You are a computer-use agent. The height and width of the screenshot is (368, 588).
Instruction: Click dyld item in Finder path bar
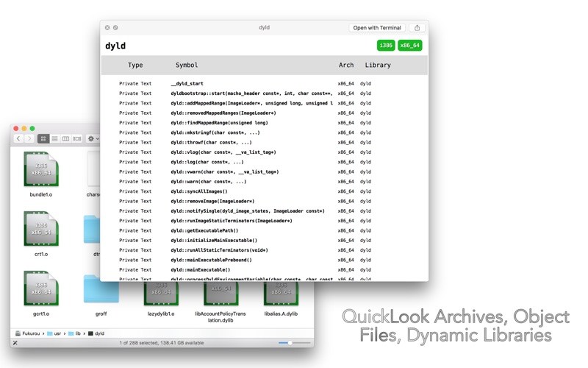pyautogui.click(x=96, y=333)
